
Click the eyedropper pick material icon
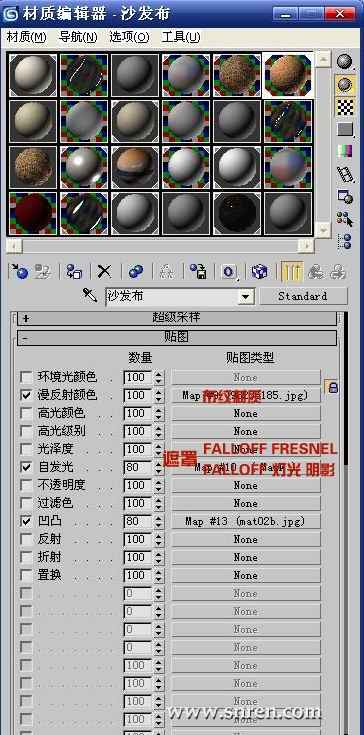pos(90,295)
